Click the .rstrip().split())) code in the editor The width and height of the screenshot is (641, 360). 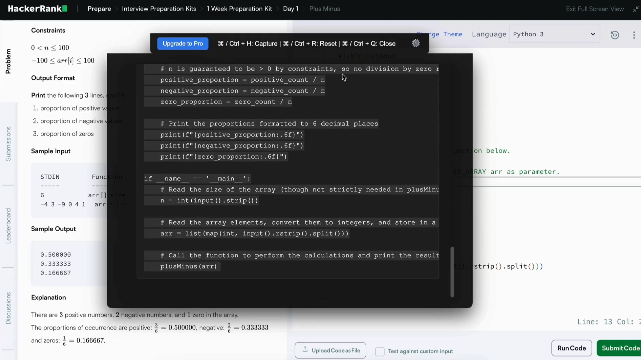pyautogui.click(x=506, y=266)
